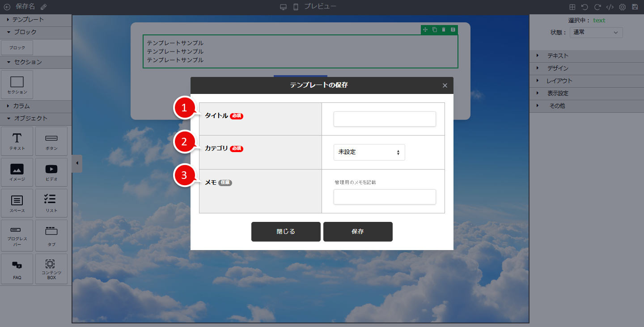Add the ビデオ object from sidebar
This screenshot has height=327, width=644.
(51, 172)
